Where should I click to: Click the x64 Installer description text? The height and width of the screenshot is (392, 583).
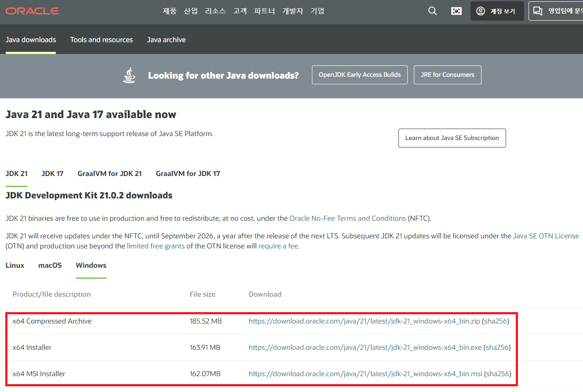[32, 347]
